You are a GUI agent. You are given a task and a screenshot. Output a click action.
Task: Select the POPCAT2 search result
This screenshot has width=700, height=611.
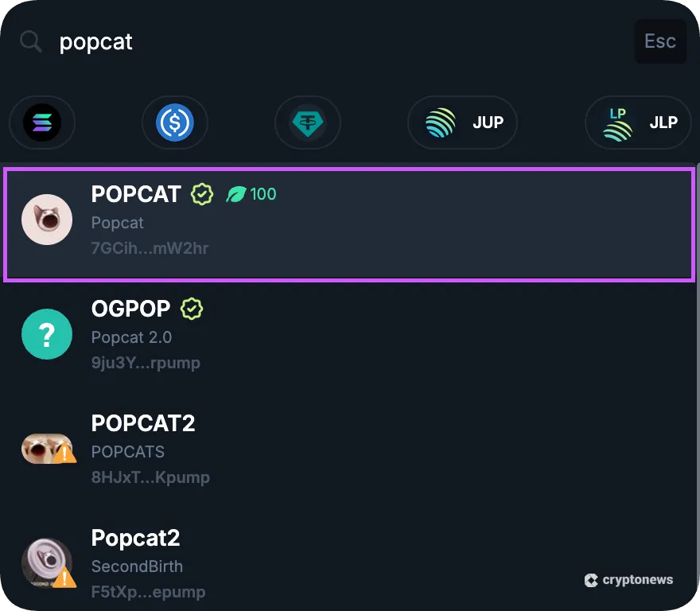350,449
